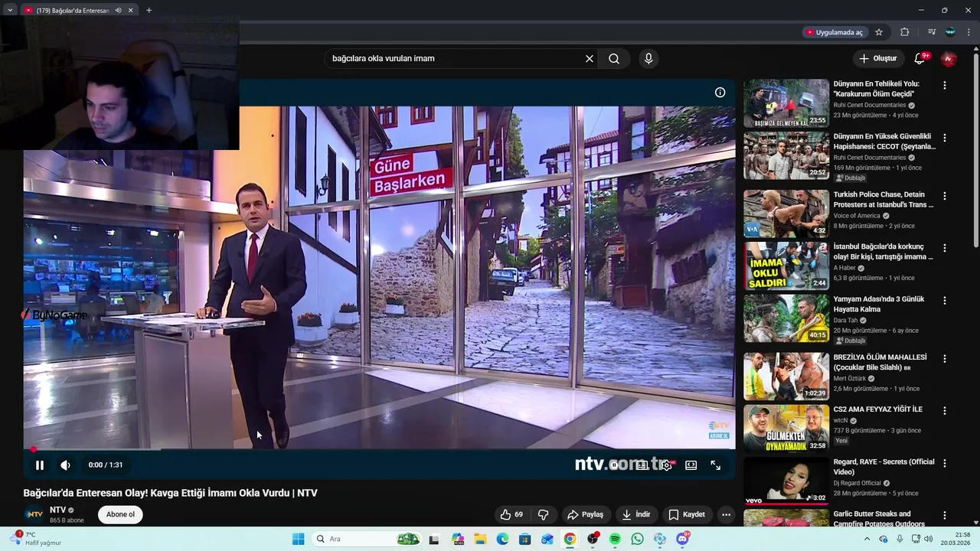Click the Paylaş share button
The width and height of the screenshot is (980, 551).
(585, 514)
